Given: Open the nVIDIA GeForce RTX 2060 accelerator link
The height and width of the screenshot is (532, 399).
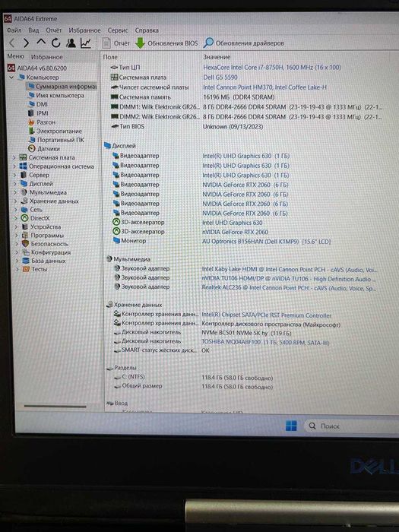Looking at the screenshot, I should [x=235, y=232].
